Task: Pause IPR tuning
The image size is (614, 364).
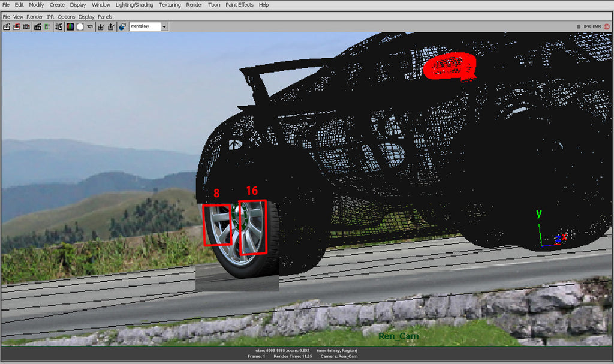Action: tap(579, 26)
